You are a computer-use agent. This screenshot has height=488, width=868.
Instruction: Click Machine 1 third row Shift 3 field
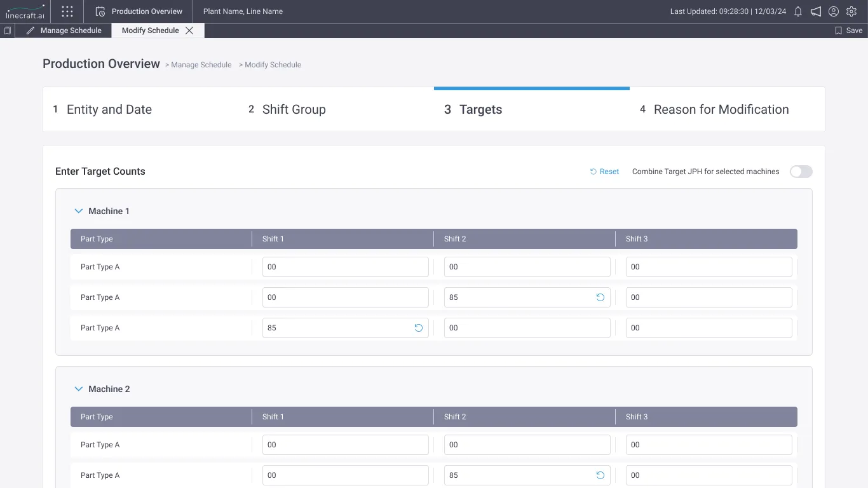pyautogui.click(x=709, y=328)
